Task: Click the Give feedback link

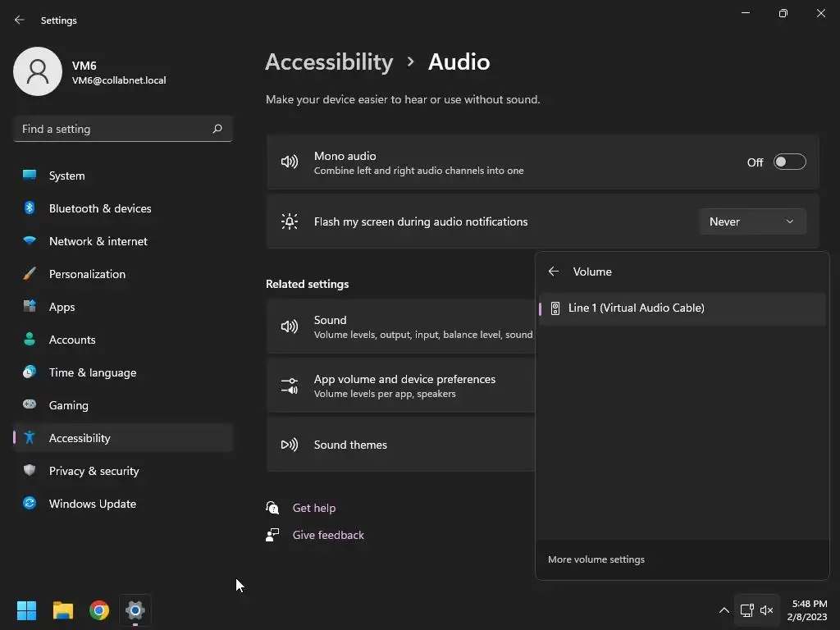Action: point(328,535)
